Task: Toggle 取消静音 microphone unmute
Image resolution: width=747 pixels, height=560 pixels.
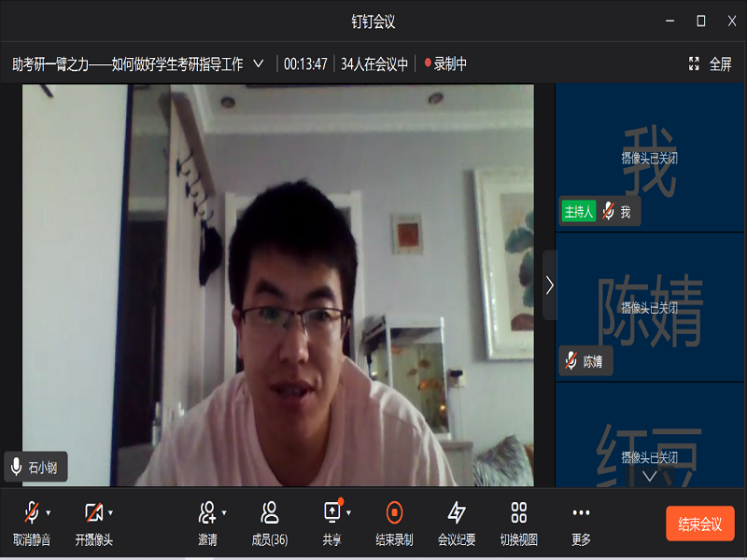Action: point(32,512)
